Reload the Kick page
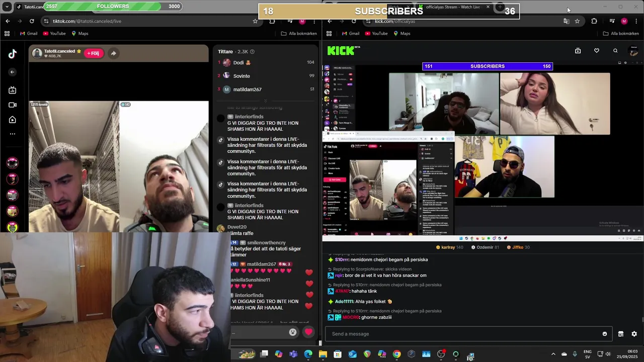This screenshot has height=362, width=644. pos(354,21)
